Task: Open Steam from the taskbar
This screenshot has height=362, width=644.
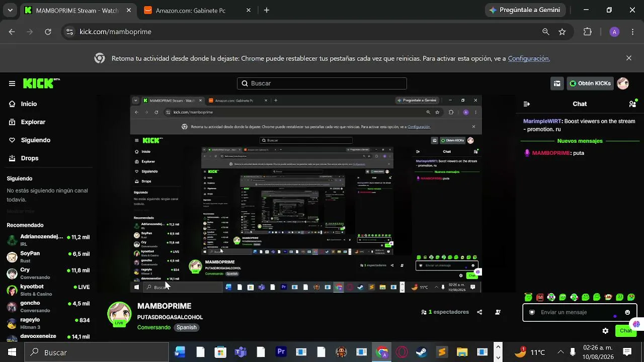Action: click(422, 352)
